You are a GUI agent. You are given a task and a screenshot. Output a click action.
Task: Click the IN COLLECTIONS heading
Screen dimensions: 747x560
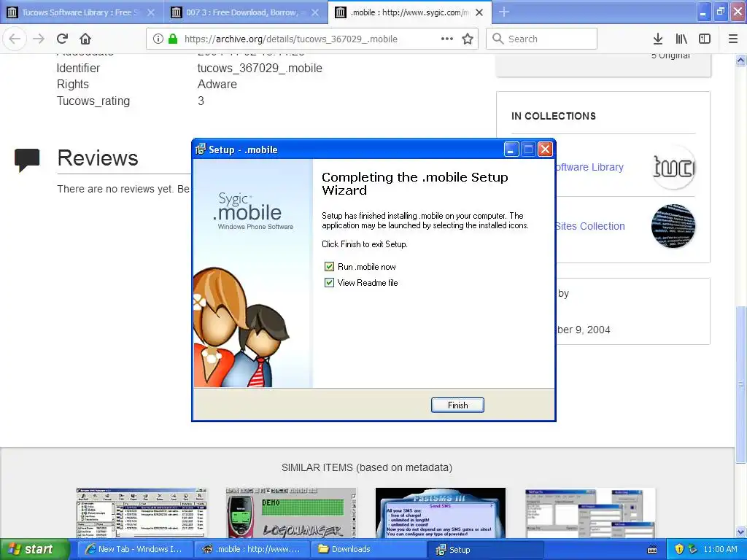(554, 116)
